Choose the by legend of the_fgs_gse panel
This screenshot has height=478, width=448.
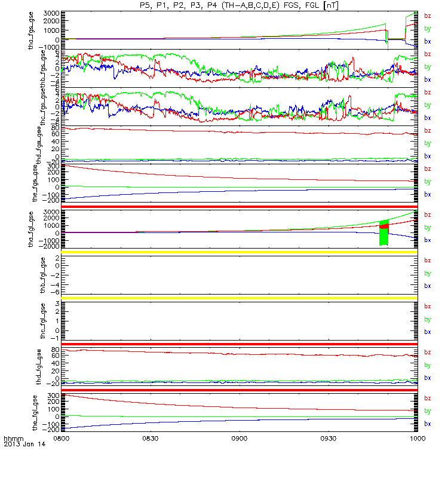pyautogui.click(x=428, y=182)
